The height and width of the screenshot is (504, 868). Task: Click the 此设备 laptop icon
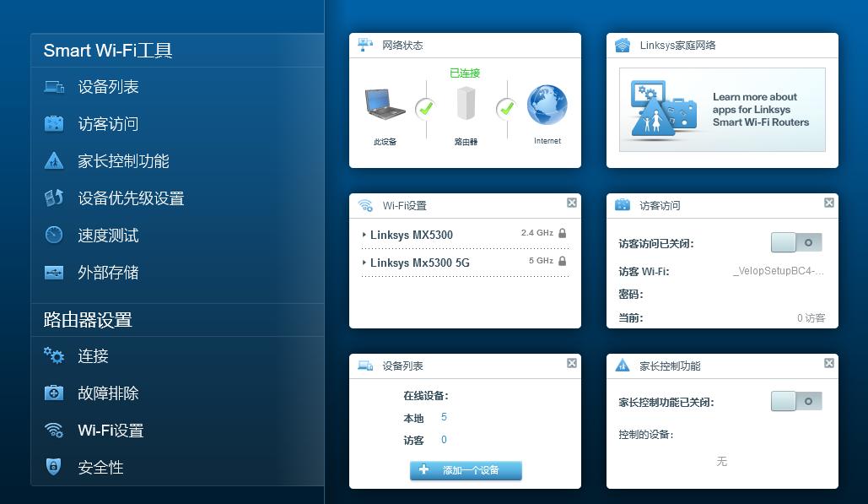384,106
